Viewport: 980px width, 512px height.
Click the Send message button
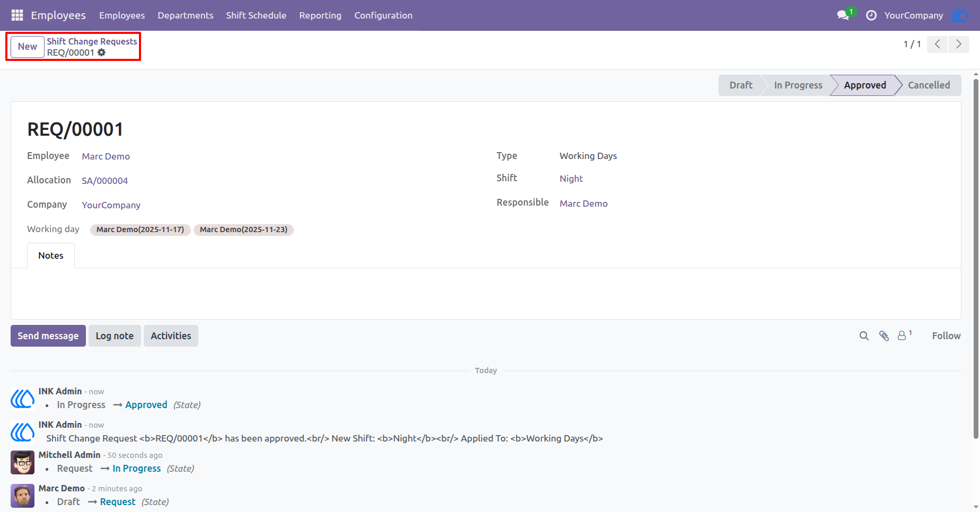coord(48,336)
